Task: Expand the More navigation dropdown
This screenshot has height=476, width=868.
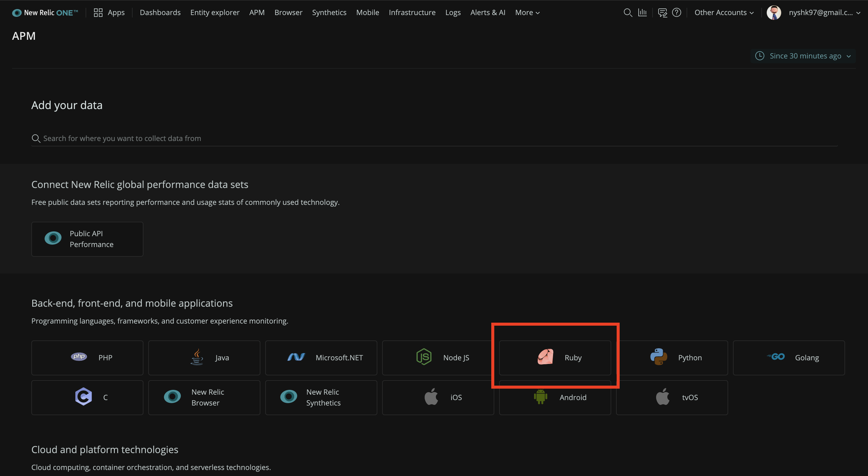Action: coord(527,13)
